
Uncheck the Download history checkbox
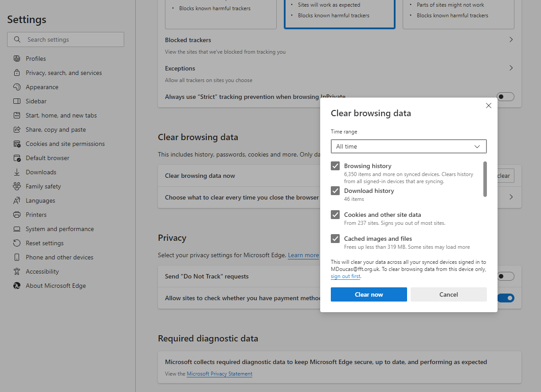pyautogui.click(x=335, y=191)
